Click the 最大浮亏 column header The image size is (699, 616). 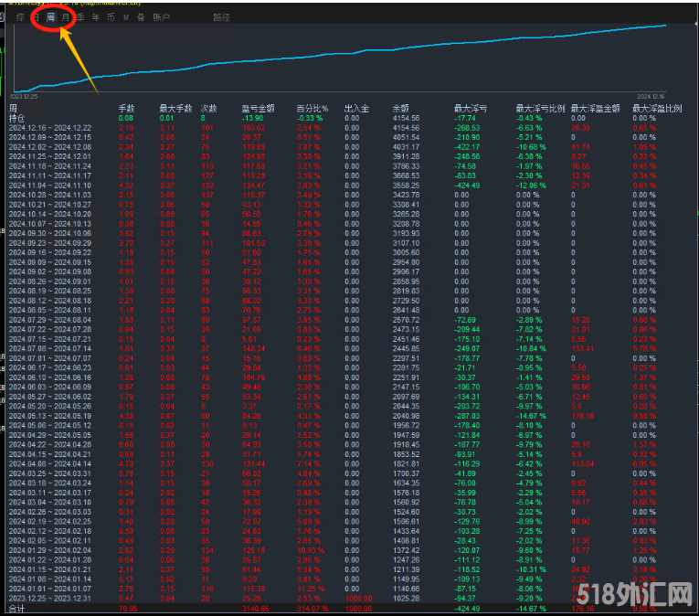(471, 109)
